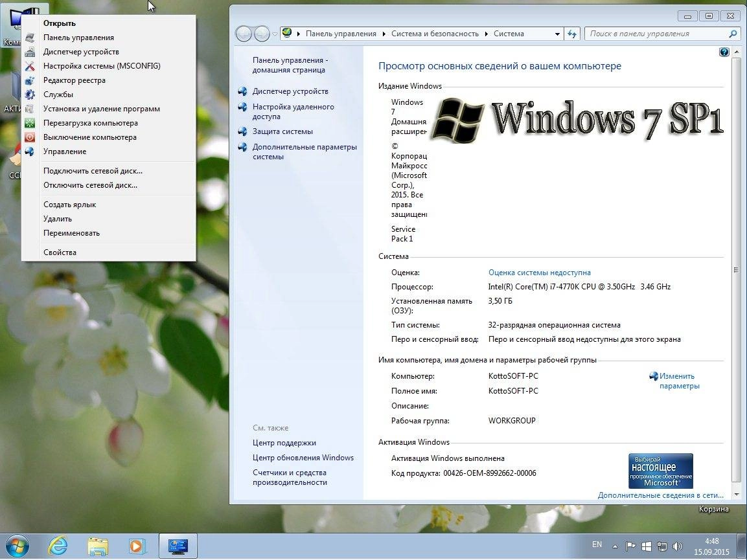Screen dimensions: 747x560
Task: Choose "Выключение компьютера" menu entry
Action: (x=109, y=138)
